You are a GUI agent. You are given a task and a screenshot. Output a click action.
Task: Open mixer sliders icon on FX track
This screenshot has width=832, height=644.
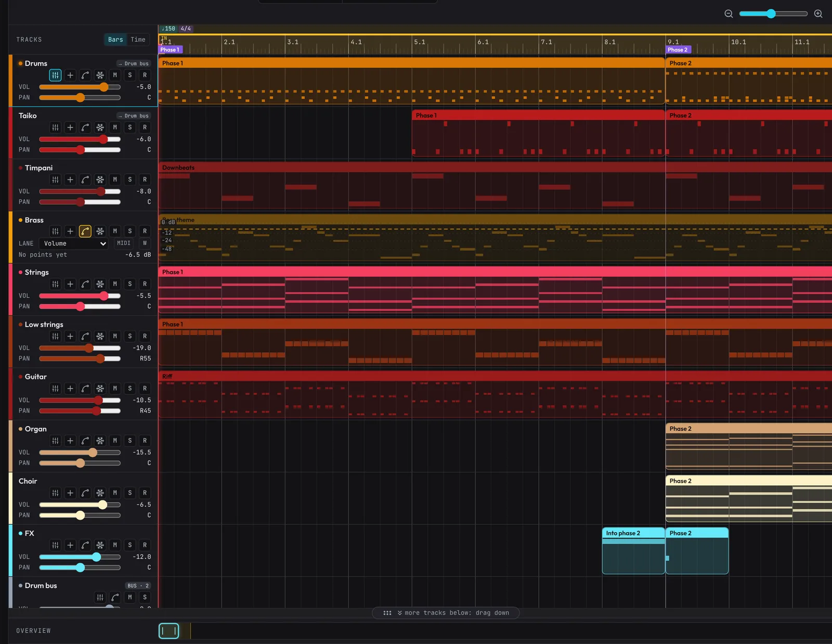point(55,545)
